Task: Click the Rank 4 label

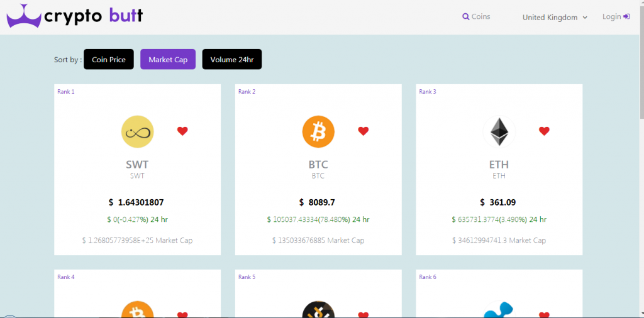Action: [x=65, y=277]
